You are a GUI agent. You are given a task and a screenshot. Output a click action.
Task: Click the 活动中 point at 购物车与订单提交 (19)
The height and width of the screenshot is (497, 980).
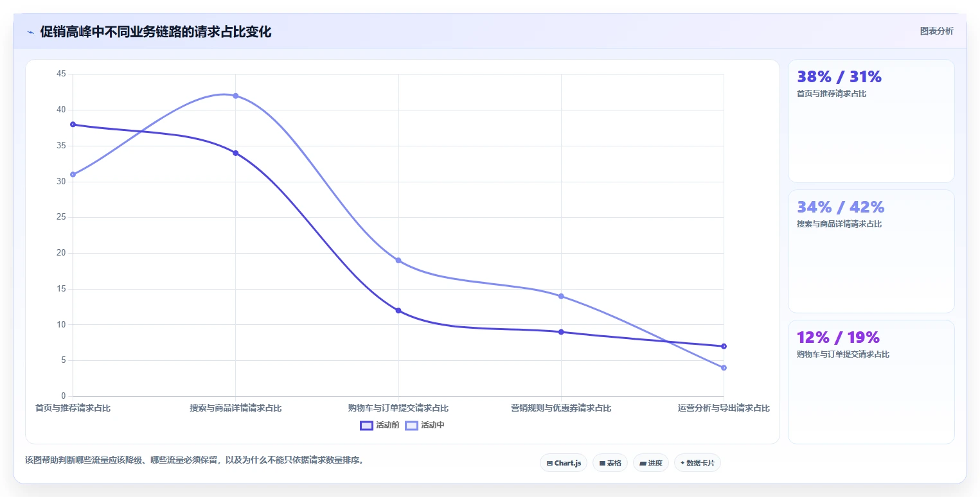point(398,260)
